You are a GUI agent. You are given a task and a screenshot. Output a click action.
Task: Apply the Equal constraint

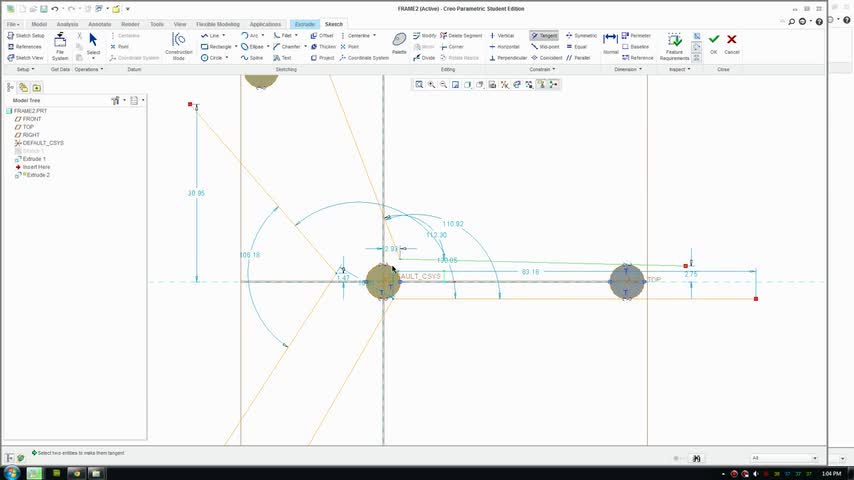coord(576,47)
